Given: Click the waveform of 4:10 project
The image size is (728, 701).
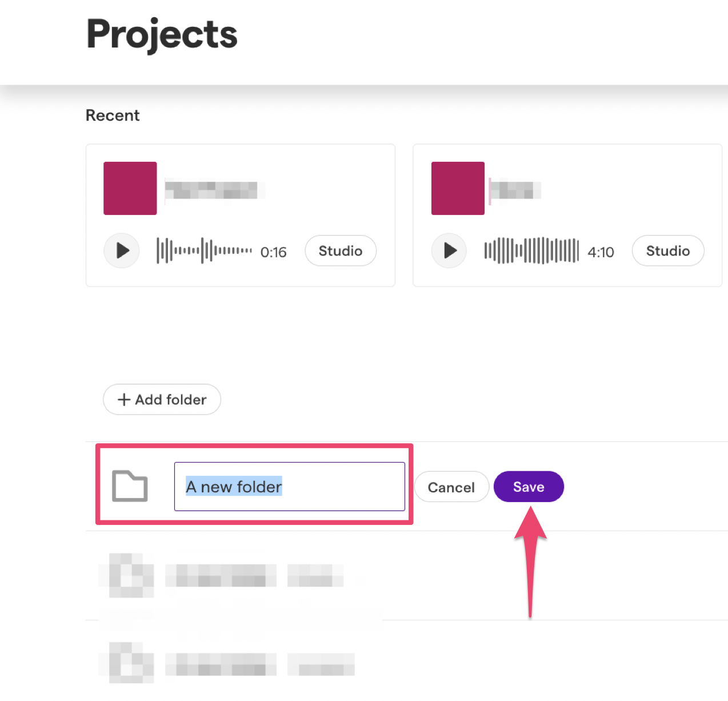Looking at the screenshot, I should [531, 250].
